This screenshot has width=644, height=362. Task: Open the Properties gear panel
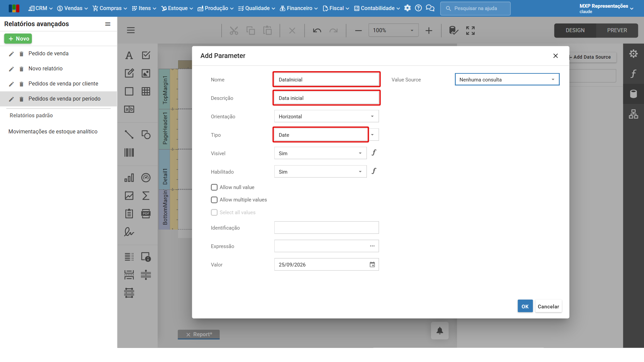[633, 54]
